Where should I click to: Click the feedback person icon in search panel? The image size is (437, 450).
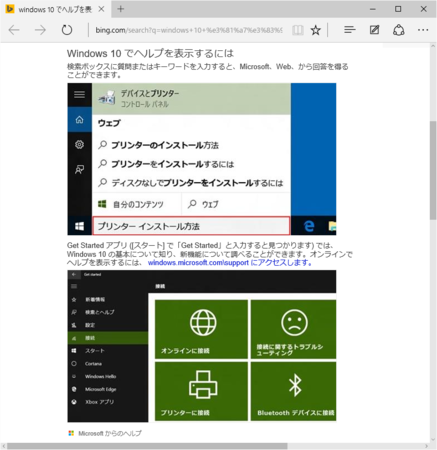pyautogui.click(x=79, y=169)
